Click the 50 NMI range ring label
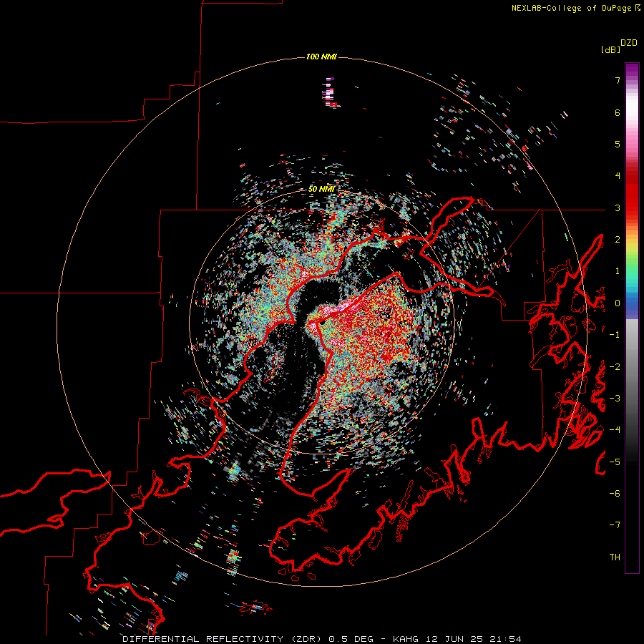The image size is (644, 644). pos(321,189)
